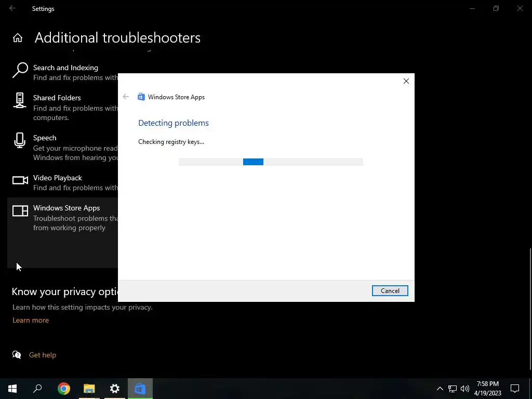The width and height of the screenshot is (532, 399).
Task: Click the Settings back arrow
Action: 12,8
